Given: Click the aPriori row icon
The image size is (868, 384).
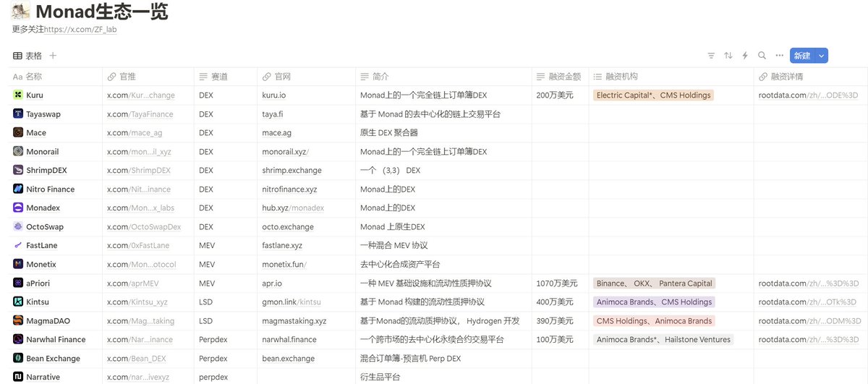Looking at the screenshot, I should (x=18, y=283).
